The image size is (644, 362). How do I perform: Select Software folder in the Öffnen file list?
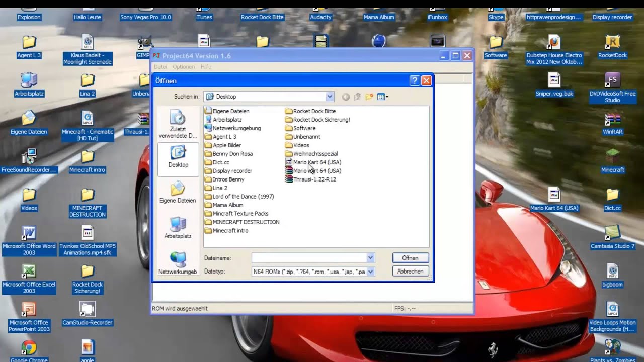300,128
